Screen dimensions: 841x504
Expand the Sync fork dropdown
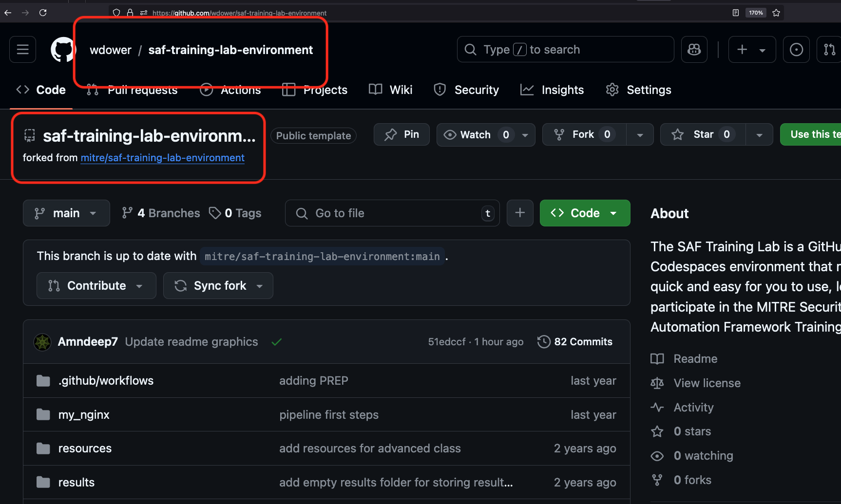pyautogui.click(x=218, y=286)
